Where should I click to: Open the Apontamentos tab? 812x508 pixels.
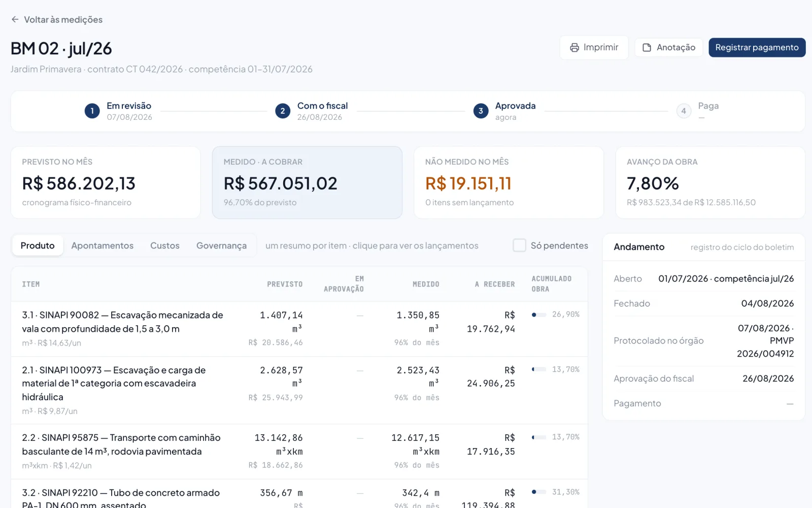(103, 245)
